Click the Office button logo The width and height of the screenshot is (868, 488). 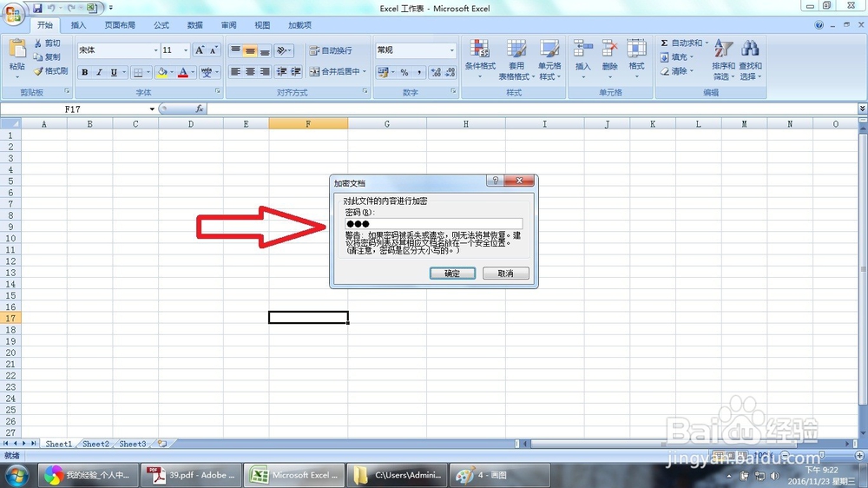tap(13, 13)
